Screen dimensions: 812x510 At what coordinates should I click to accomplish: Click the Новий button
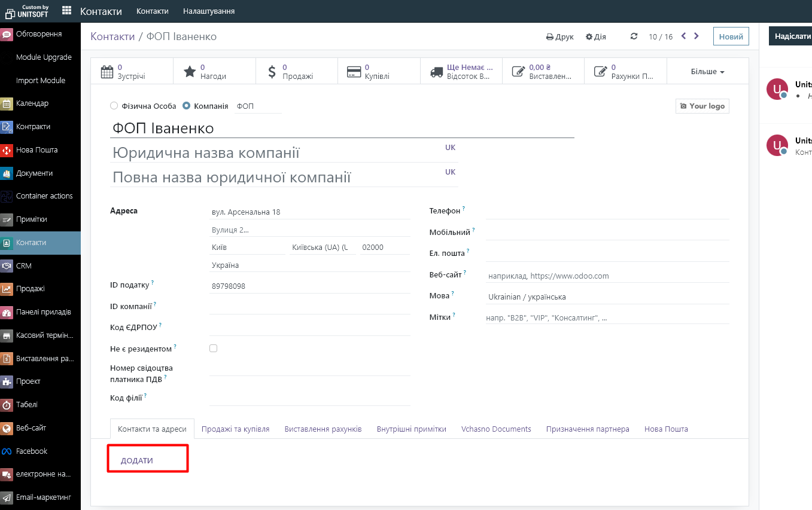click(731, 36)
